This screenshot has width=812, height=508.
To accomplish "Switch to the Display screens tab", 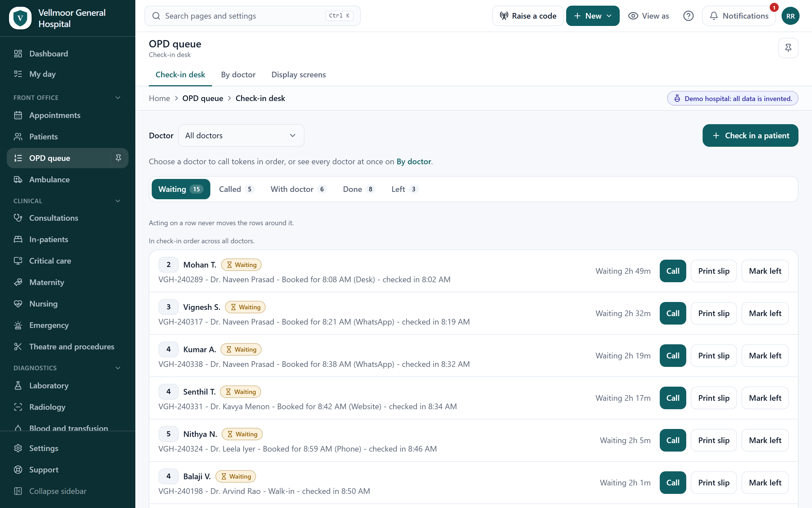I will (x=298, y=75).
